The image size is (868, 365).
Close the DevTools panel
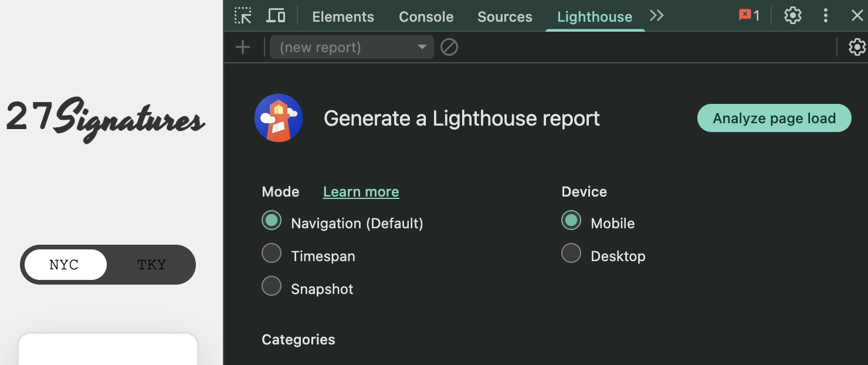857,16
